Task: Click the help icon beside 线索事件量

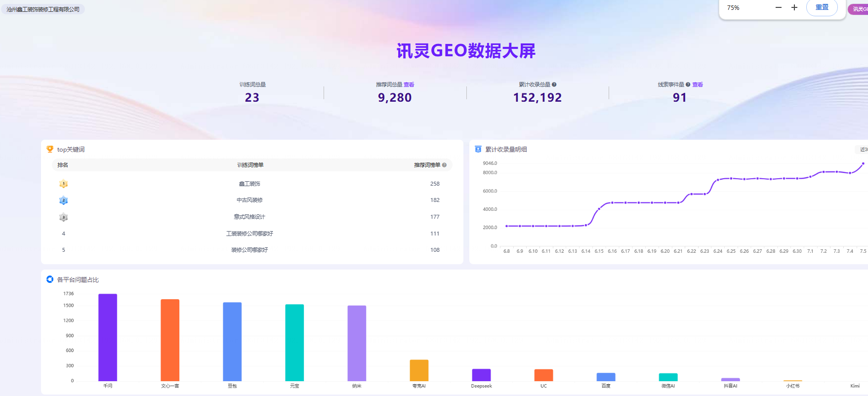Action: [688, 84]
